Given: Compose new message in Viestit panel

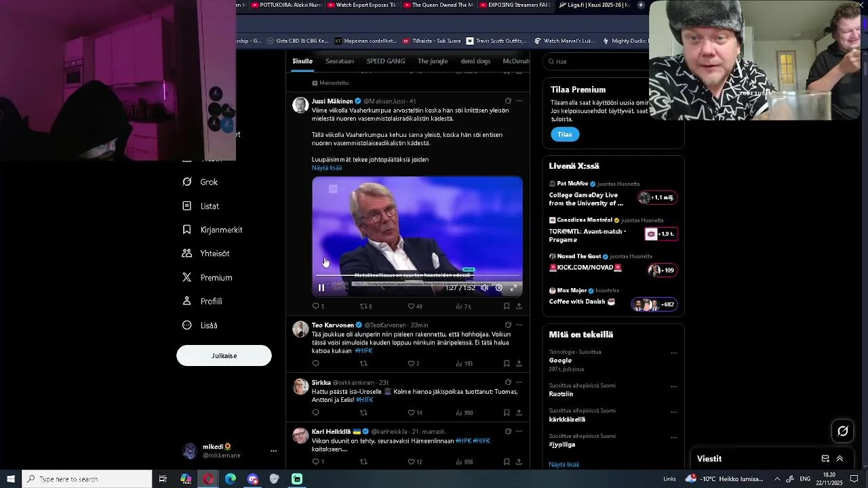Looking at the screenshot, I should pos(825,459).
